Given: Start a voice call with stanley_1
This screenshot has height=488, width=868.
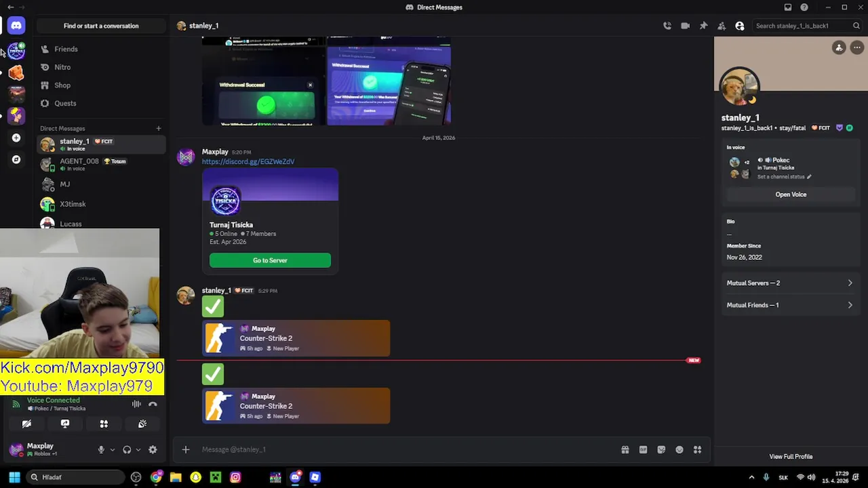Looking at the screenshot, I should tap(667, 26).
